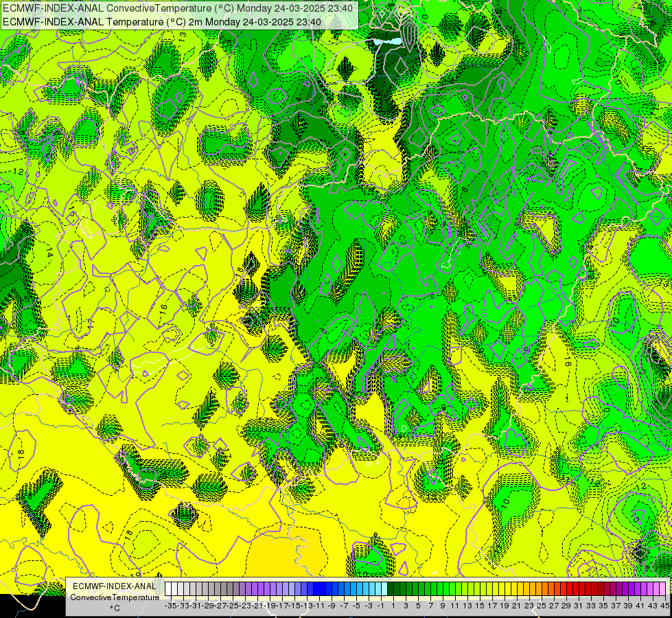This screenshot has width=672, height=618.
Task: Pick the legend swatch above value 9
Action: tap(440, 588)
